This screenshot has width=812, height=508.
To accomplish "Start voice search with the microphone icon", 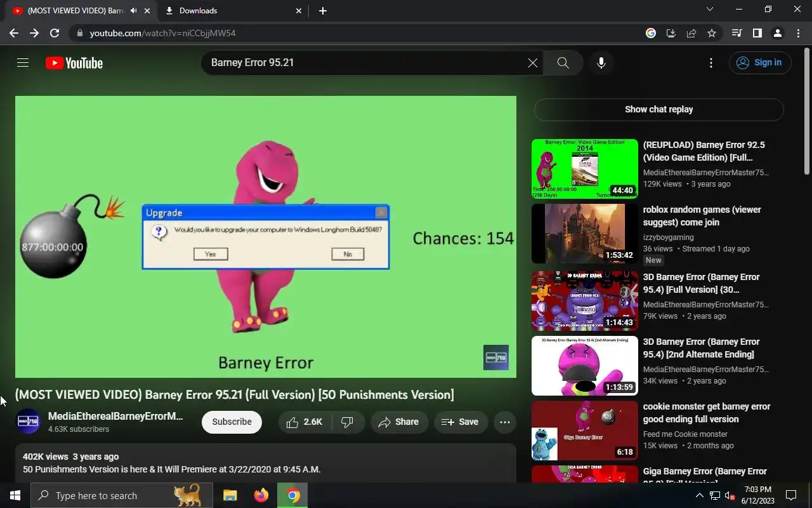I will tap(601, 63).
